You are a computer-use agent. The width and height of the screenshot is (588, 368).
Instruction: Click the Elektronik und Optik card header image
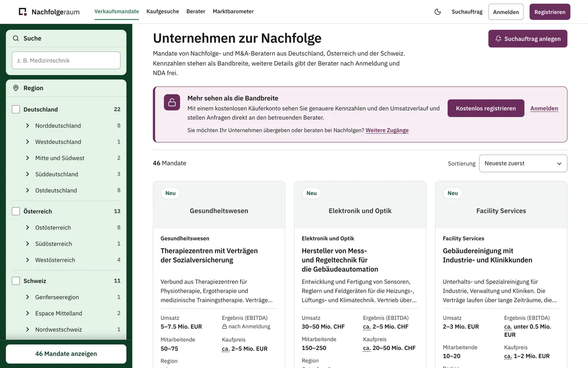click(x=360, y=205)
